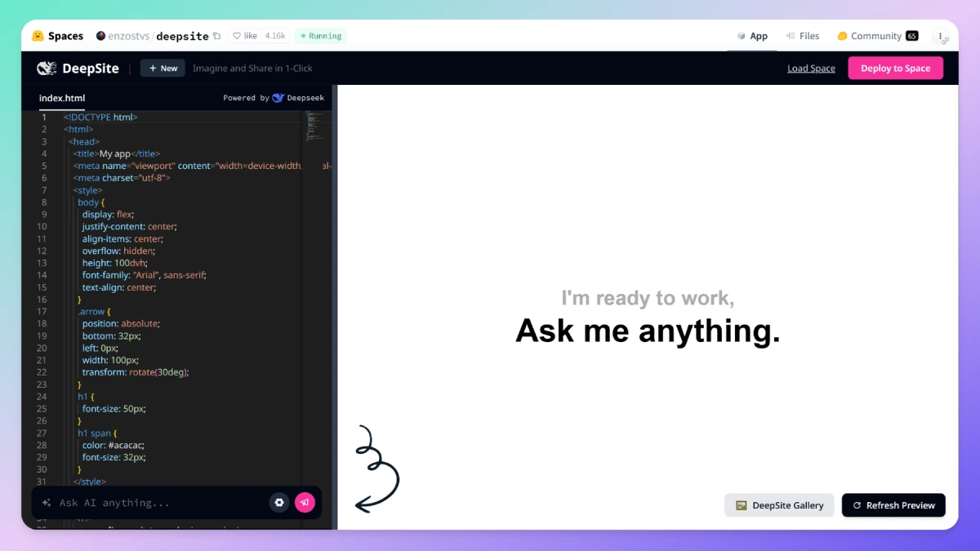Start a new project with + New
The image size is (980, 551).
click(163, 69)
